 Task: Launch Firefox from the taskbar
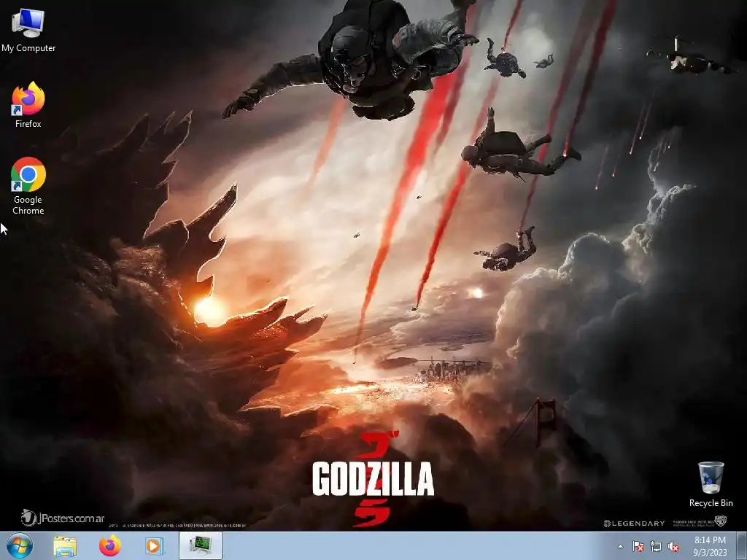(110, 546)
